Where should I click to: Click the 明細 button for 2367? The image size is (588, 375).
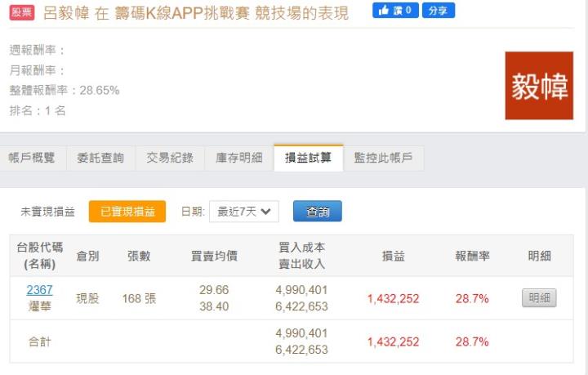[x=539, y=297]
